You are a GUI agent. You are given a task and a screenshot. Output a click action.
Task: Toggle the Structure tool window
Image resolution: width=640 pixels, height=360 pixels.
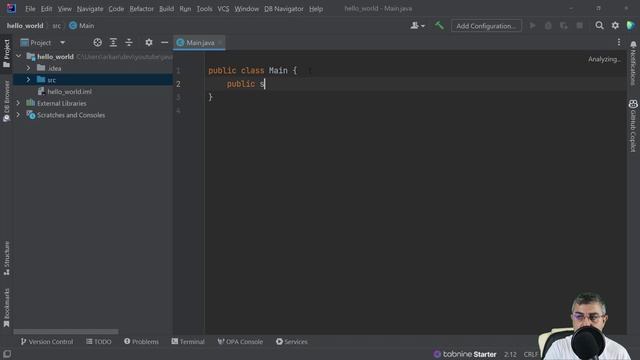[6, 258]
